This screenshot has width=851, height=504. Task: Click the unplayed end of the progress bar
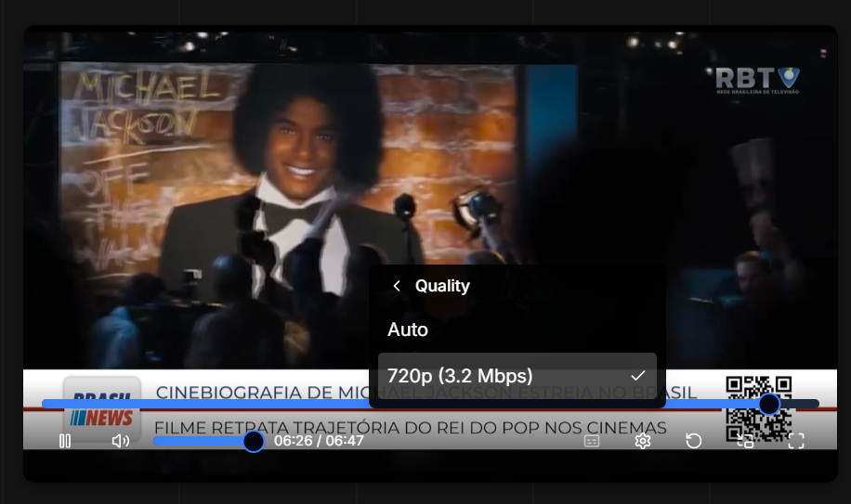800,404
